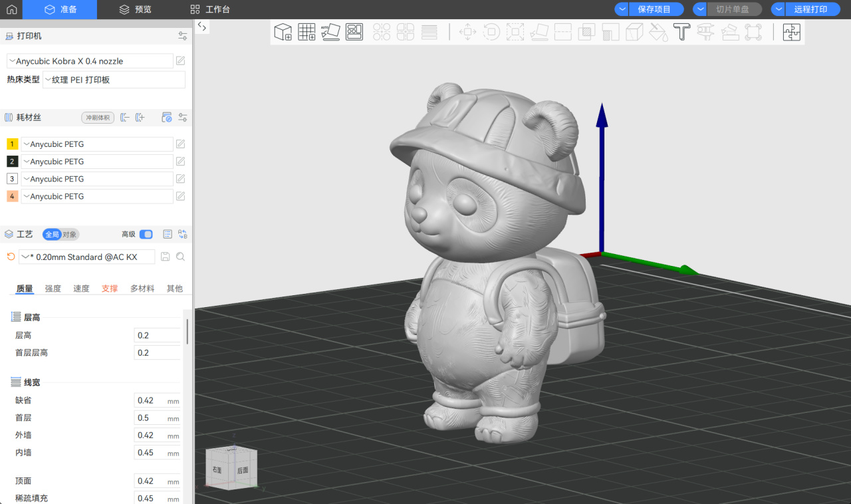The image size is (851, 504).
Task: Click the auto orient toolbar icon
Action: (x=330, y=32)
